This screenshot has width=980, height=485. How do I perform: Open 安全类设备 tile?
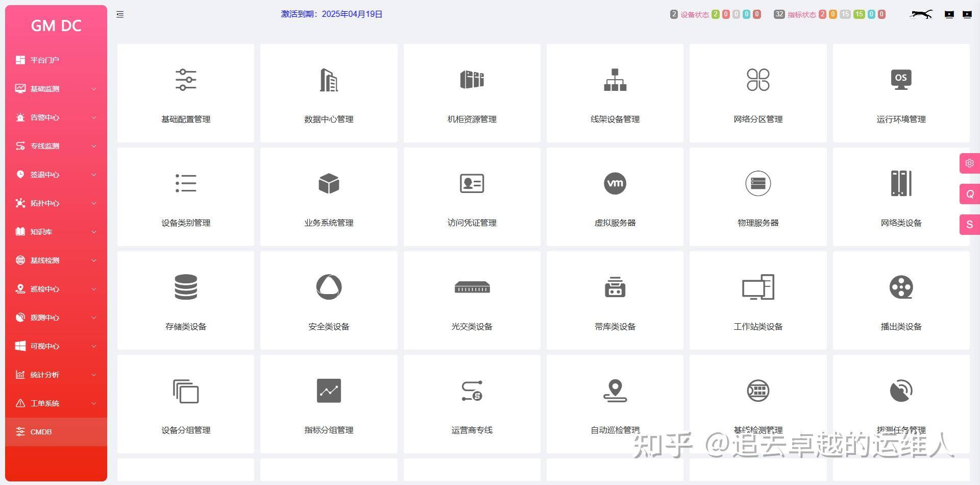point(329,300)
